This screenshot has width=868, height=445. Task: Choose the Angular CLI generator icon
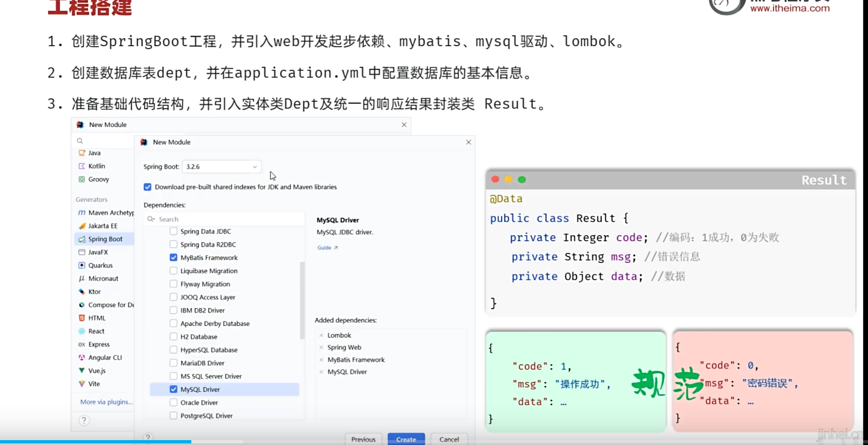(x=82, y=357)
